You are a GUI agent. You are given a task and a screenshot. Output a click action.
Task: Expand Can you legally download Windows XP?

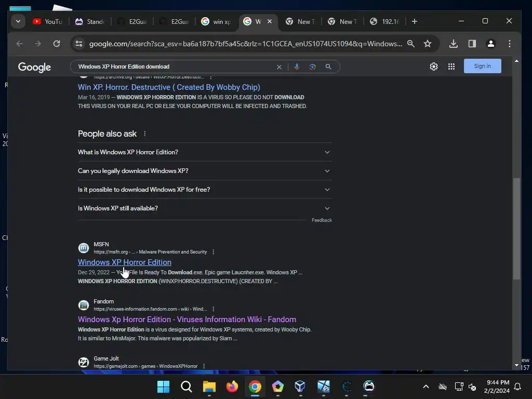click(205, 171)
